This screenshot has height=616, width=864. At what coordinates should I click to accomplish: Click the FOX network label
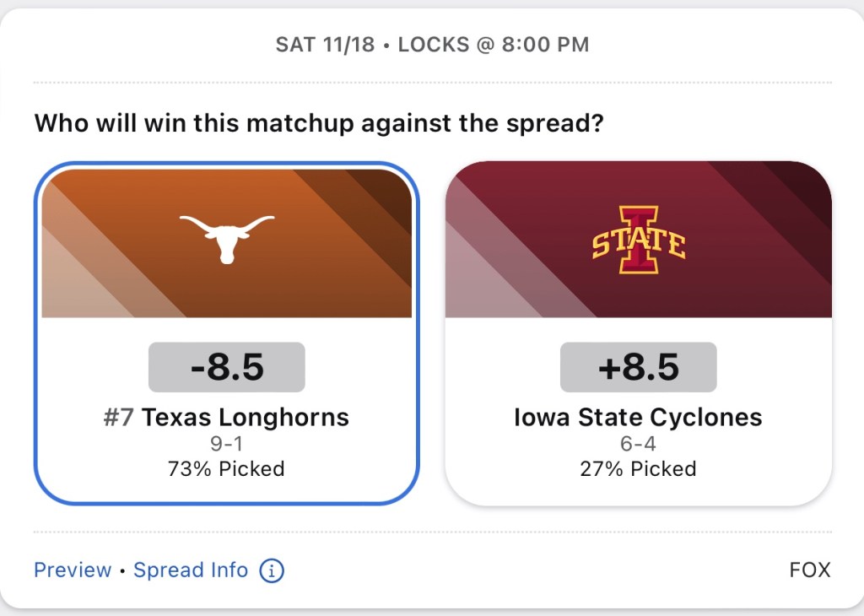click(809, 570)
